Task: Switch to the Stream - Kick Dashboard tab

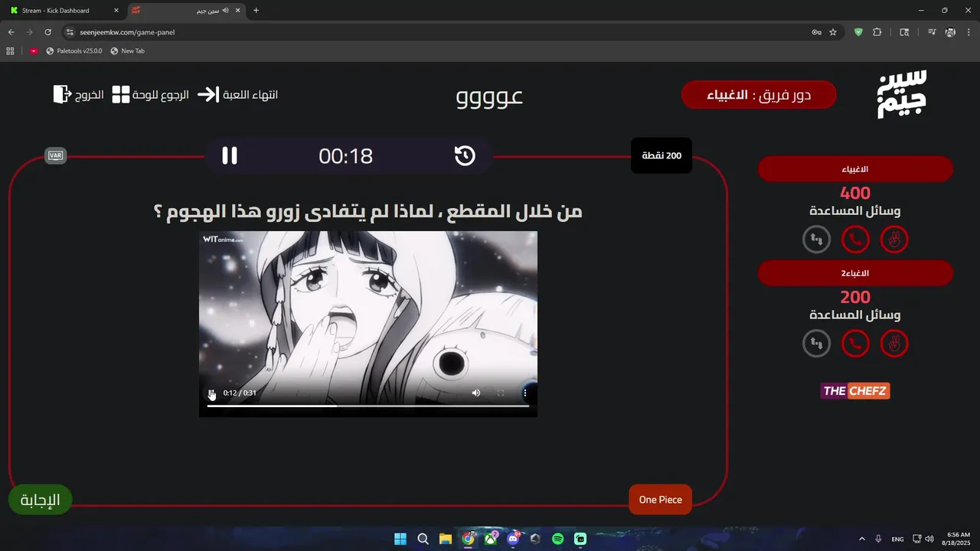Action: (x=64, y=11)
